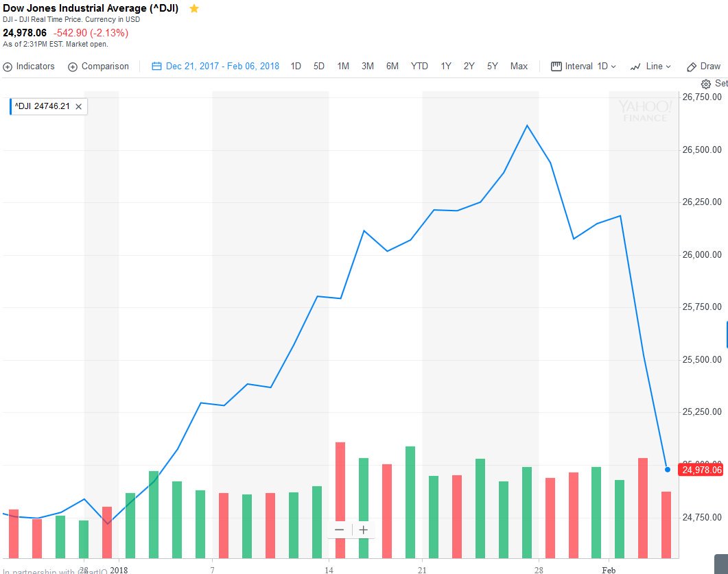Click the 26,750.00 axis label
728x574 pixels.
coord(702,97)
